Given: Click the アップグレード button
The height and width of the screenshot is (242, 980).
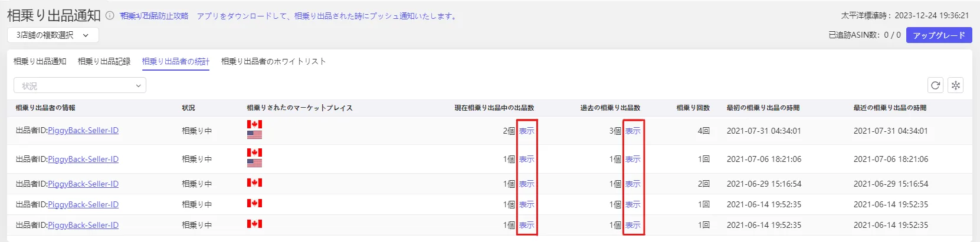Looking at the screenshot, I should pyautogui.click(x=939, y=35).
